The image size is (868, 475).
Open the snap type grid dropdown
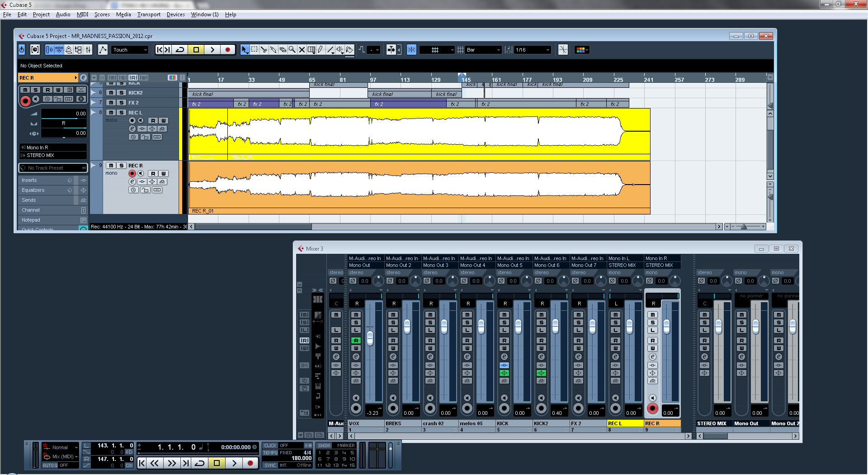[437, 50]
